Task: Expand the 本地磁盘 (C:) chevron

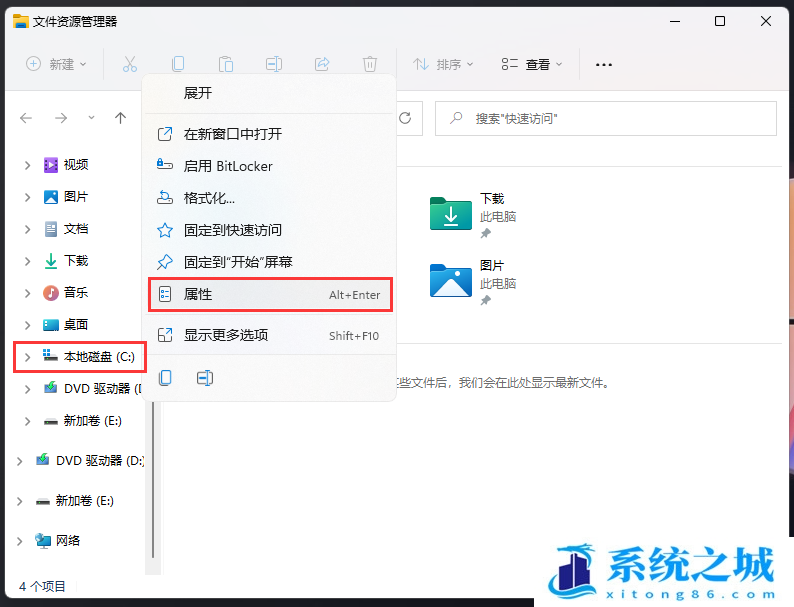Action: click(27, 357)
